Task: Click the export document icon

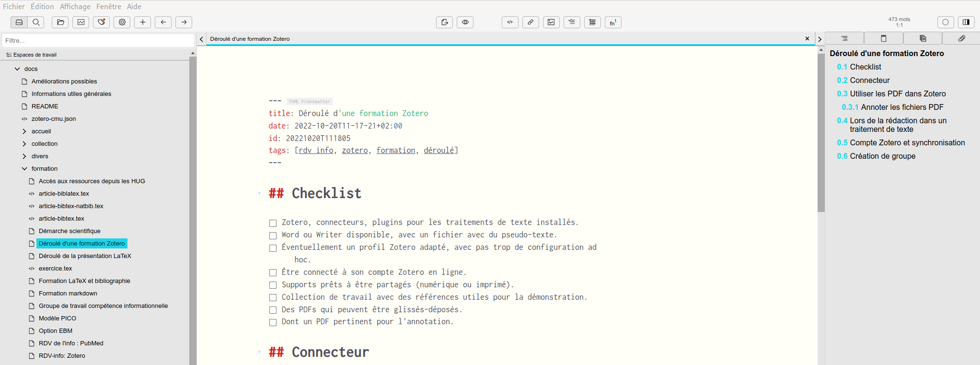Action: click(445, 22)
